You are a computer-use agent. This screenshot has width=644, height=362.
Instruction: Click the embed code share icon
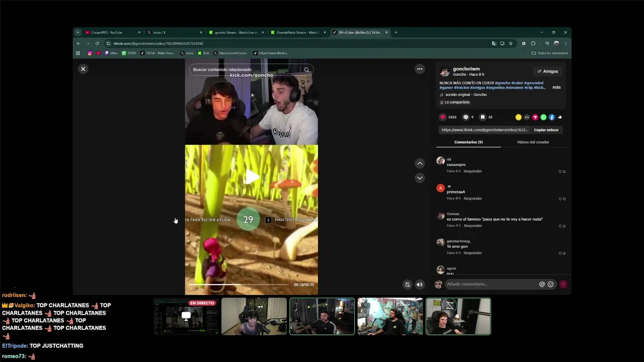click(527, 117)
